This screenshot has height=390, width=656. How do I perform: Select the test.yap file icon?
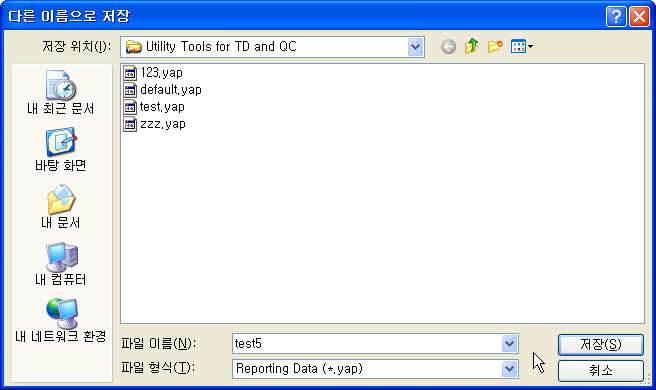pyautogui.click(x=130, y=107)
